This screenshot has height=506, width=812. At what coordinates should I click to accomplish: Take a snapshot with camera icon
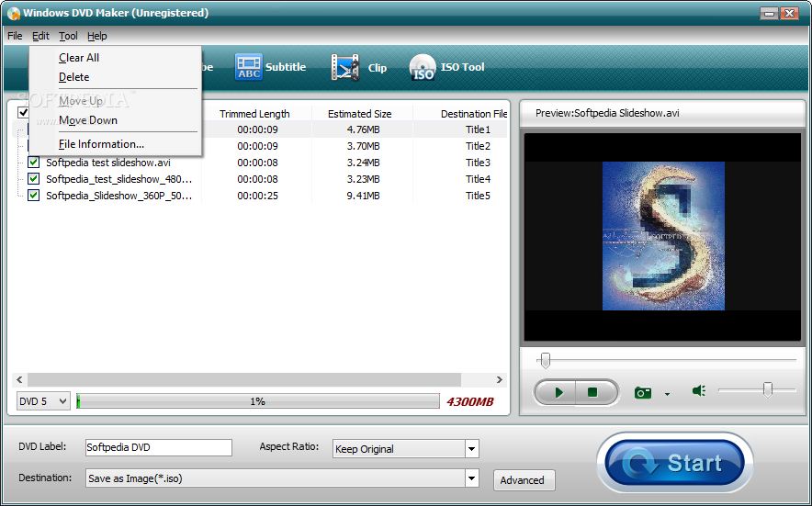tap(643, 392)
